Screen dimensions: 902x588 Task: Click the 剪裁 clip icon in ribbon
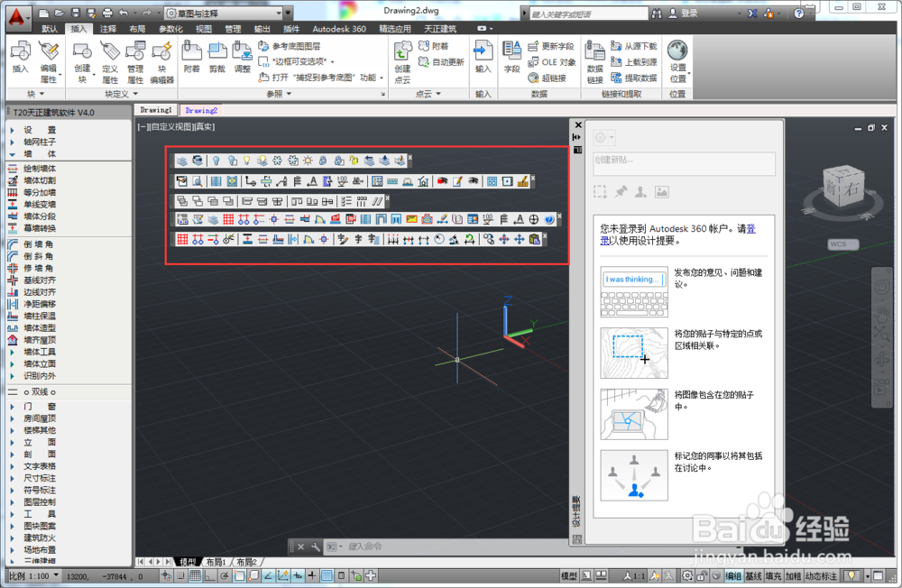pos(216,54)
